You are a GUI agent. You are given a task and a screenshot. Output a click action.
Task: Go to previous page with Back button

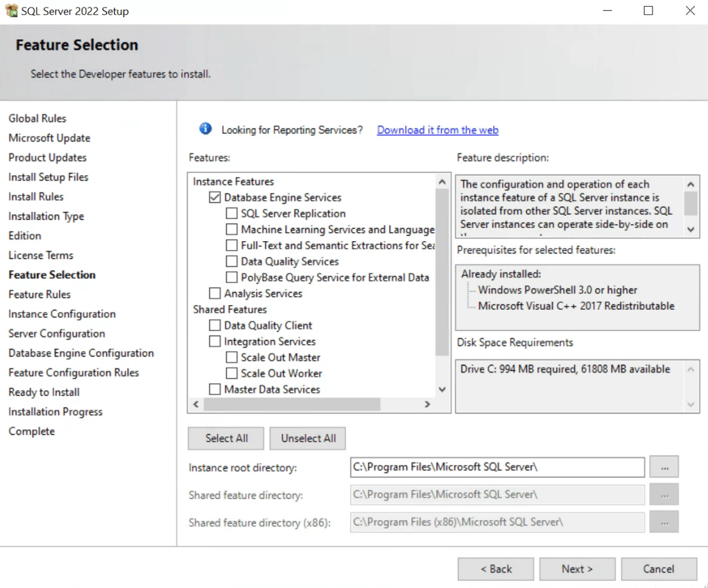(496, 569)
